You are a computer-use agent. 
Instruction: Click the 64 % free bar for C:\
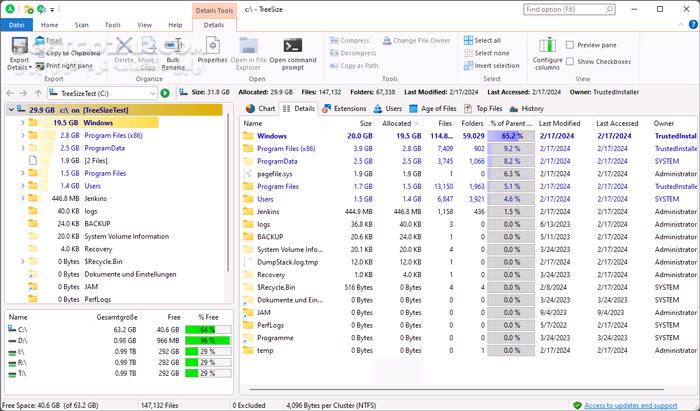(x=208, y=330)
